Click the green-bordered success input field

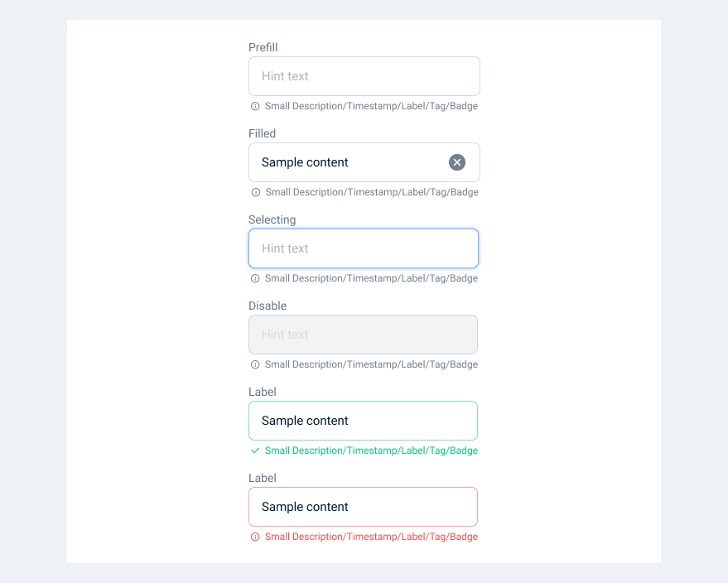pos(363,421)
